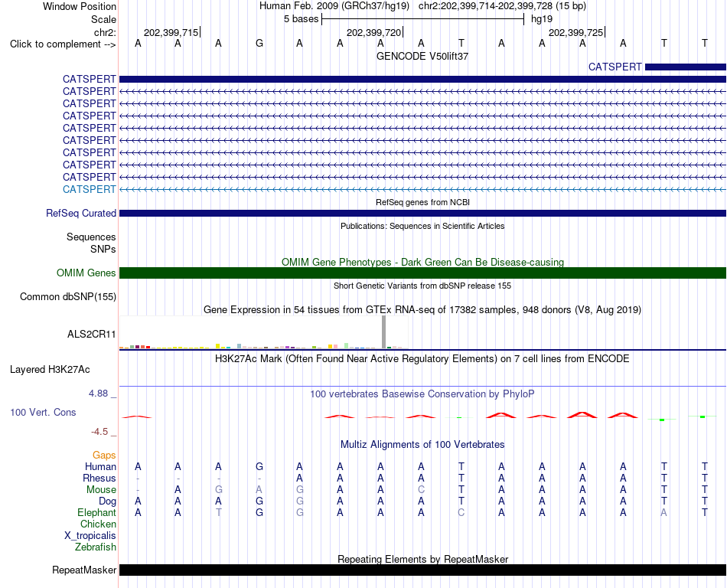Click the pale C base in the Mouse row

(x=421, y=490)
